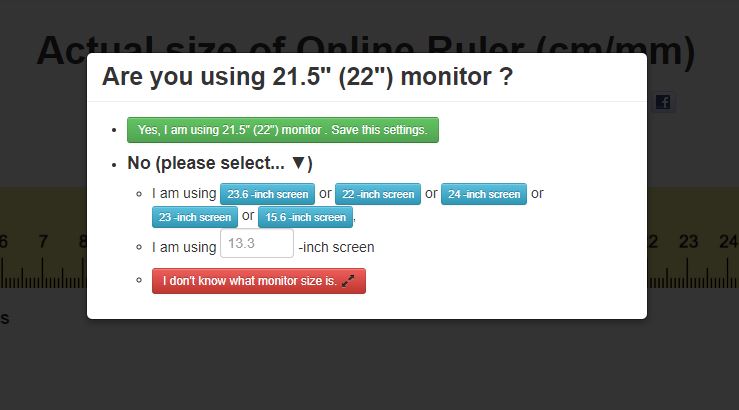Viewport: 739px width, 410px height.
Task: Choose the 22-inch screen button
Action: pyautogui.click(x=378, y=194)
